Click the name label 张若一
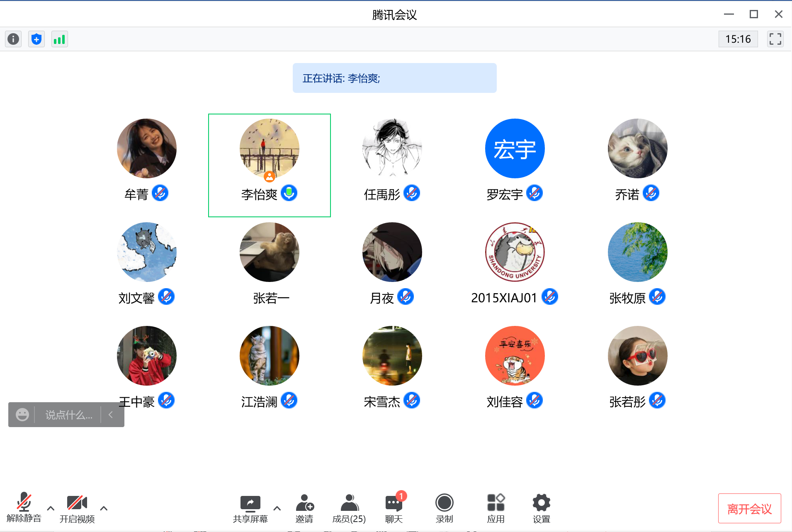The height and width of the screenshot is (532, 792). [271, 298]
